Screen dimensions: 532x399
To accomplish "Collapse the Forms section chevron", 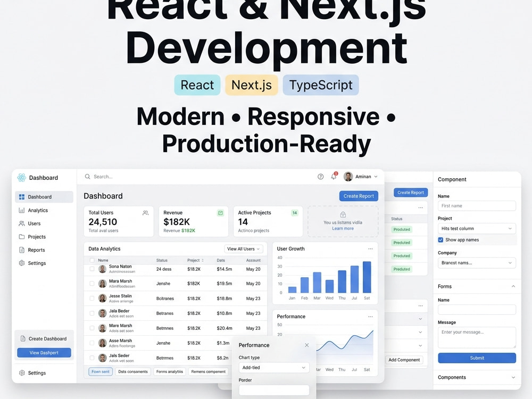I will pos(513,286).
